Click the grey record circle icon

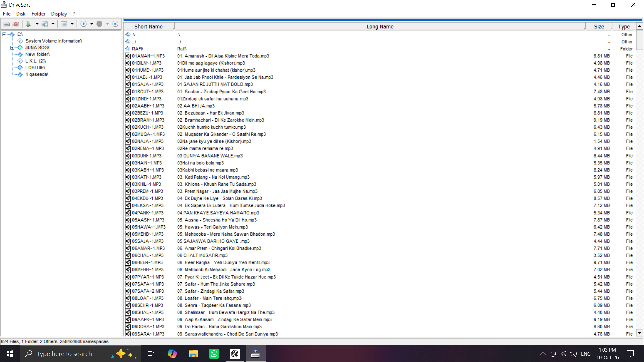pos(99,24)
